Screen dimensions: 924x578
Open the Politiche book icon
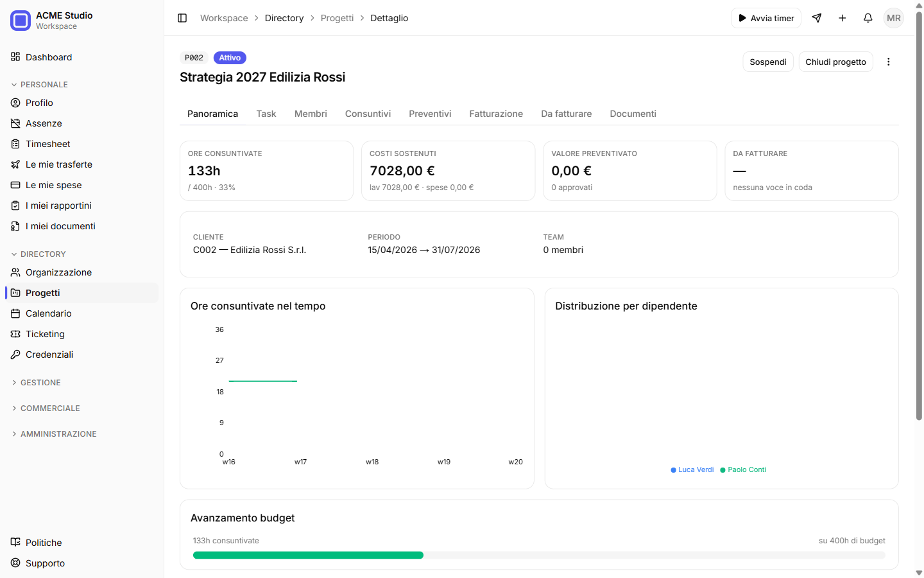point(15,542)
